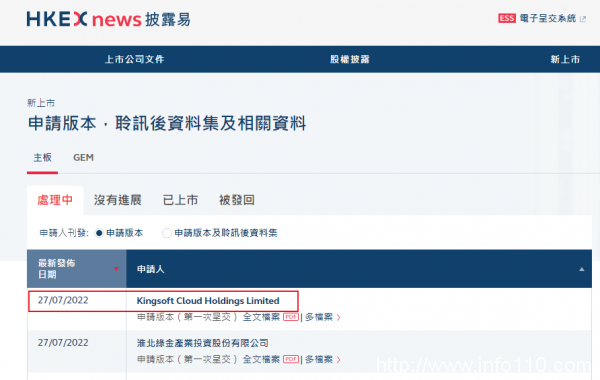The height and width of the screenshot is (380, 600).
Task: Click the 申請人 column header
Action: coord(151,269)
